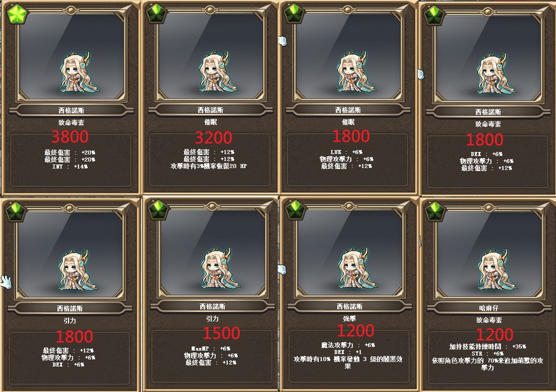This screenshot has width=556, height=392.
Task: Click the stats line 攻擊時有3%機率恢復20 HP
Action: coord(209,166)
